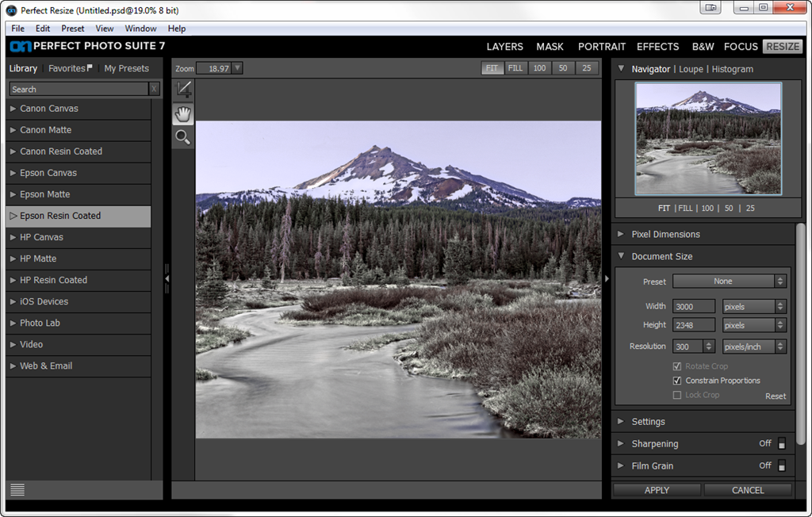Image resolution: width=812 pixels, height=517 pixels.
Task: Clear the preset search with X
Action: click(154, 89)
